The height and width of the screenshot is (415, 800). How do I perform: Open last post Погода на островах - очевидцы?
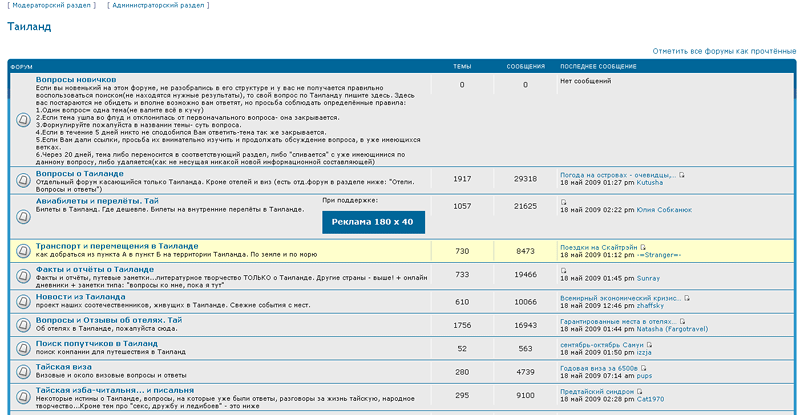618,175
